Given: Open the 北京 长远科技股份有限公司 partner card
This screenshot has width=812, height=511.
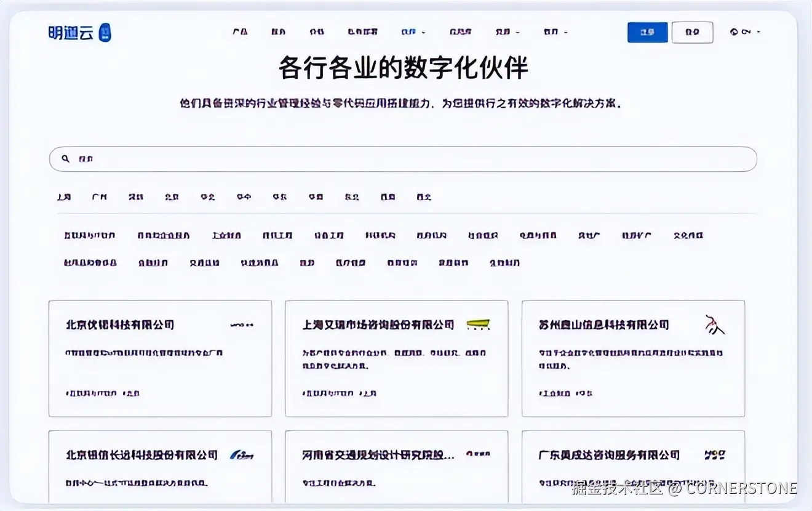Looking at the screenshot, I should pos(160,466).
